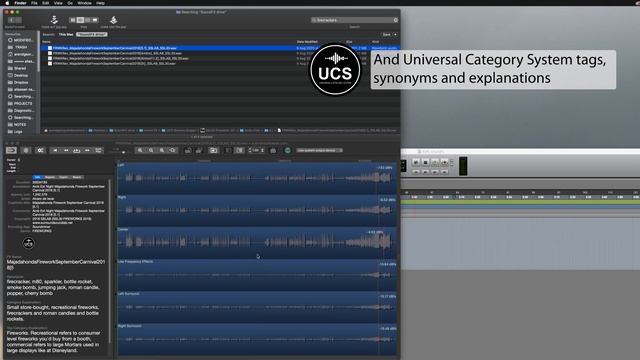The height and width of the screenshot is (360, 640).
Task: Click the metadata panel vertical scrollbar
Action: click(109, 261)
